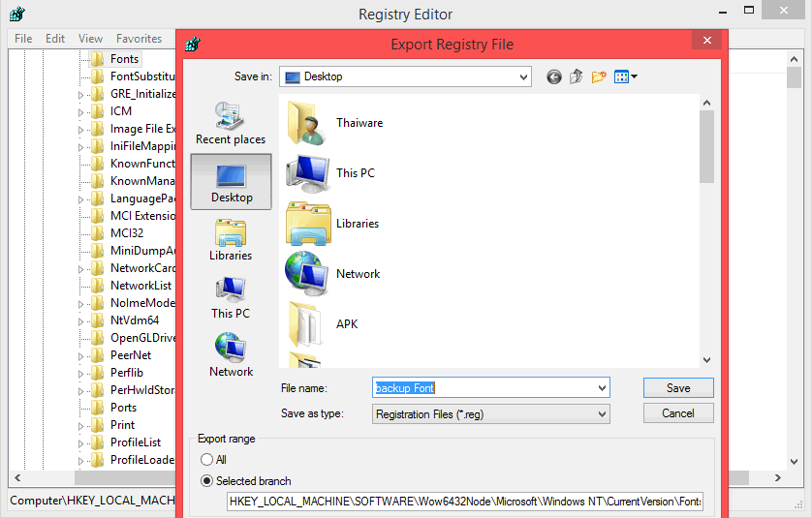Select the PeerNet key folder icon
812x518 pixels.
coord(97,355)
